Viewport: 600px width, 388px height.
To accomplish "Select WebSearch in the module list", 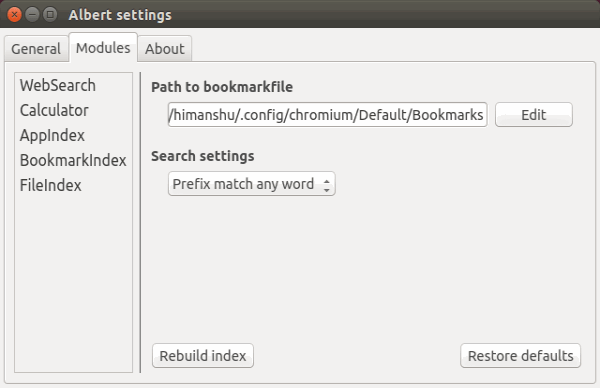I will coord(73,85).
